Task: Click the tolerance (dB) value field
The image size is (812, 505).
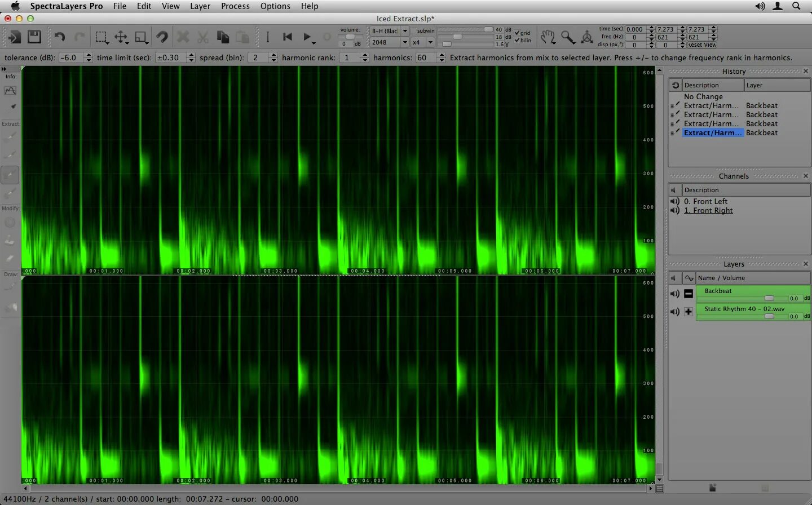Action: [72, 57]
